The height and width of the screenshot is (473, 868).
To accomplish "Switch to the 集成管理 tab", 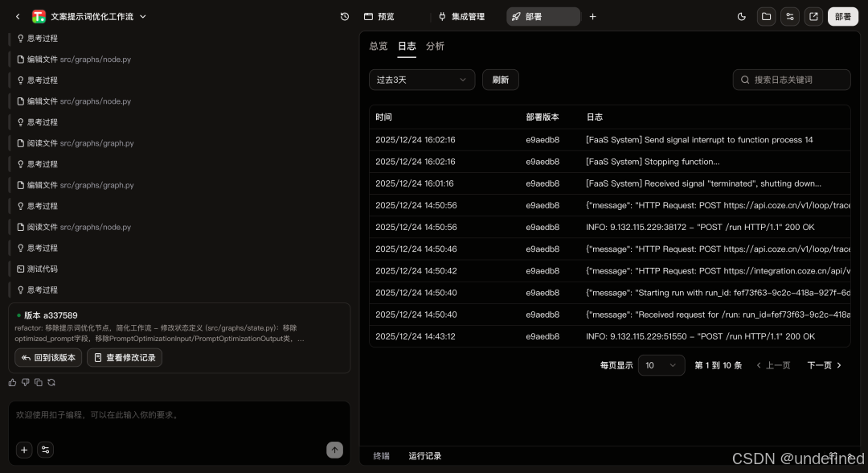I will click(461, 17).
